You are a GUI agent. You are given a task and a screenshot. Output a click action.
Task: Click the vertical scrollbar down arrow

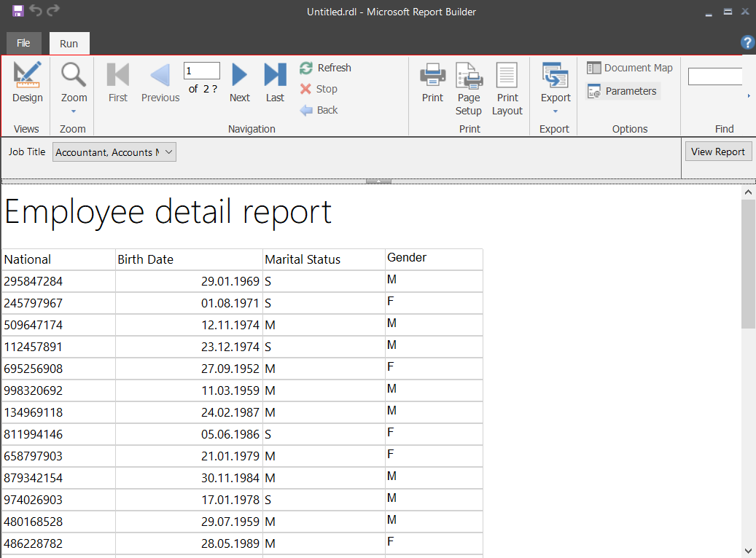pos(748,551)
